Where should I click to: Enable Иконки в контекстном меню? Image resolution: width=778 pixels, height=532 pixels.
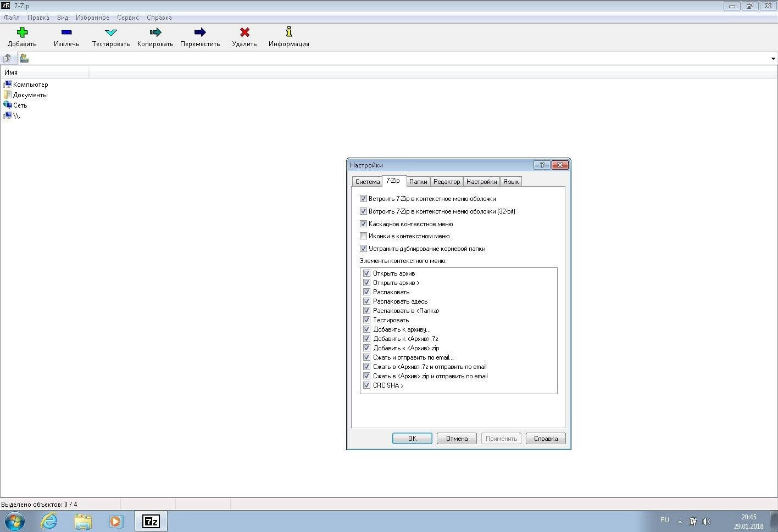pyautogui.click(x=363, y=236)
